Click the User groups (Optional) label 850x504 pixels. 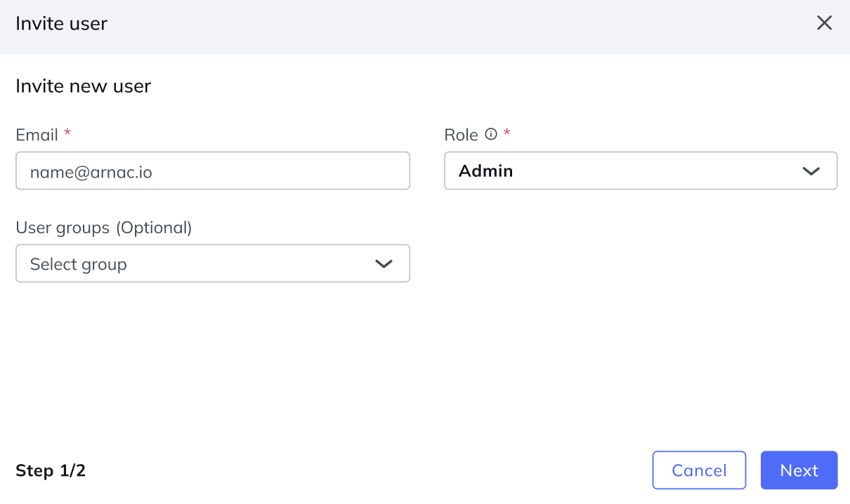pos(104,227)
